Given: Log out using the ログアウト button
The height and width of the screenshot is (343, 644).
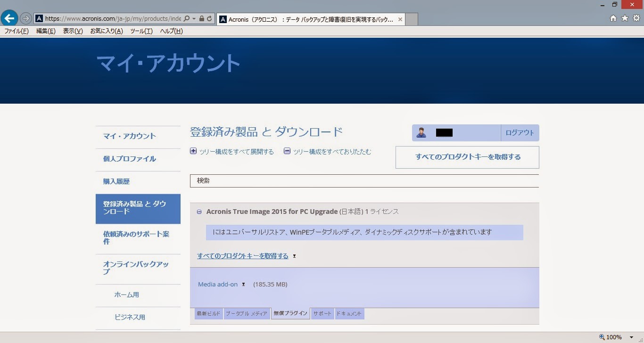Looking at the screenshot, I should coord(520,133).
